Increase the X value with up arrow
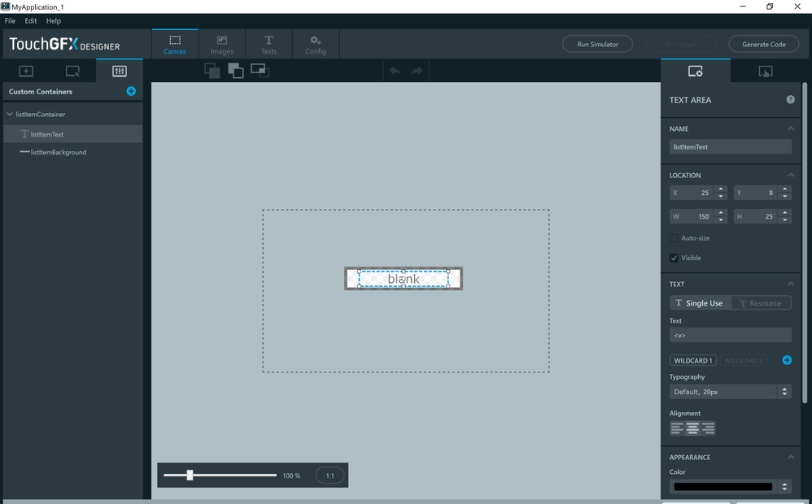 tap(721, 189)
